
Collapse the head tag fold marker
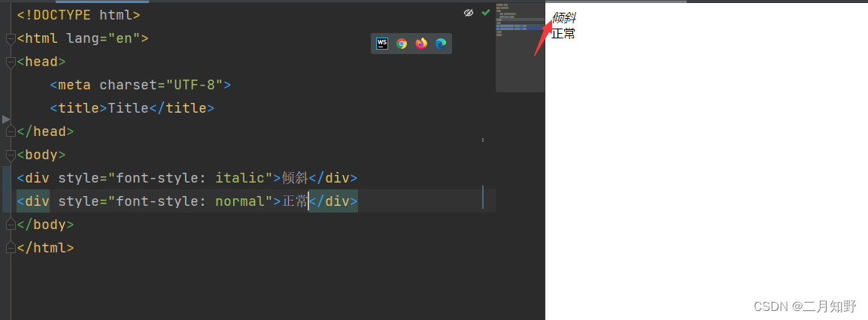coord(10,62)
